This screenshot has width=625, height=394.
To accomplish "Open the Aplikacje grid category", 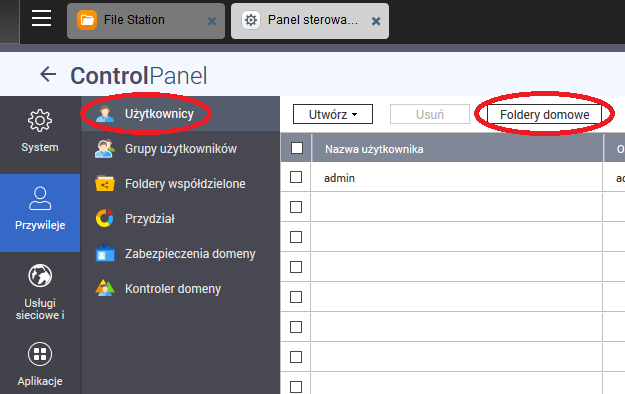I will tap(40, 364).
